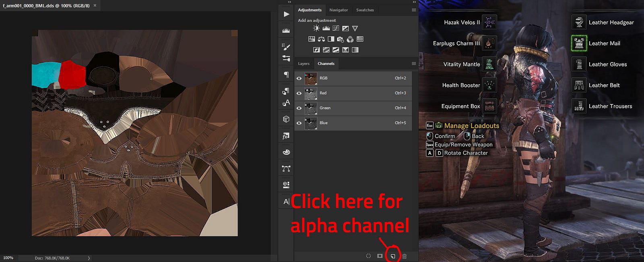Viewport: 644px width, 262px height.
Task: Add a Photo Filter adjustment
Action: (341, 39)
